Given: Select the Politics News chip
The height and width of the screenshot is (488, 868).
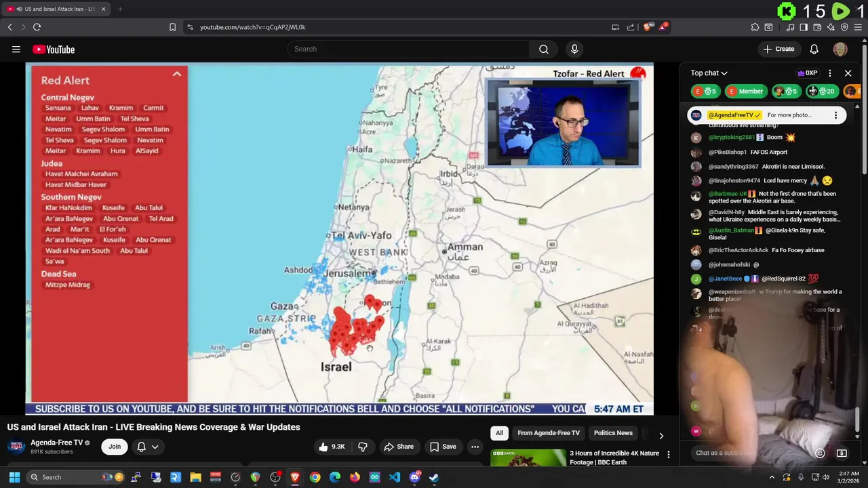Looking at the screenshot, I should (613, 433).
